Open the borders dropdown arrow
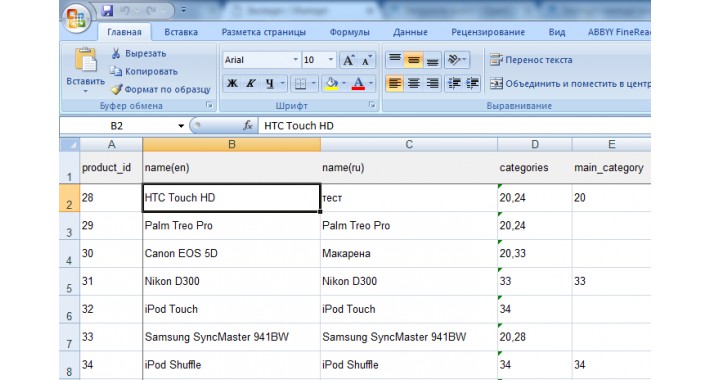The width and height of the screenshot is (710, 380). (x=313, y=83)
